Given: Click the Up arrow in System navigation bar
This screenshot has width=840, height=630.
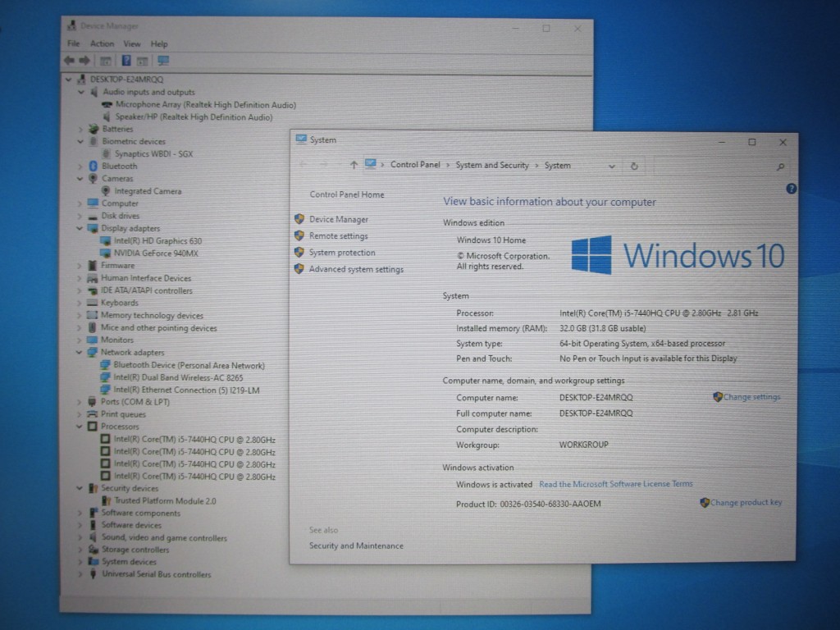Looking at the screenshot, I should click(354, 165).
